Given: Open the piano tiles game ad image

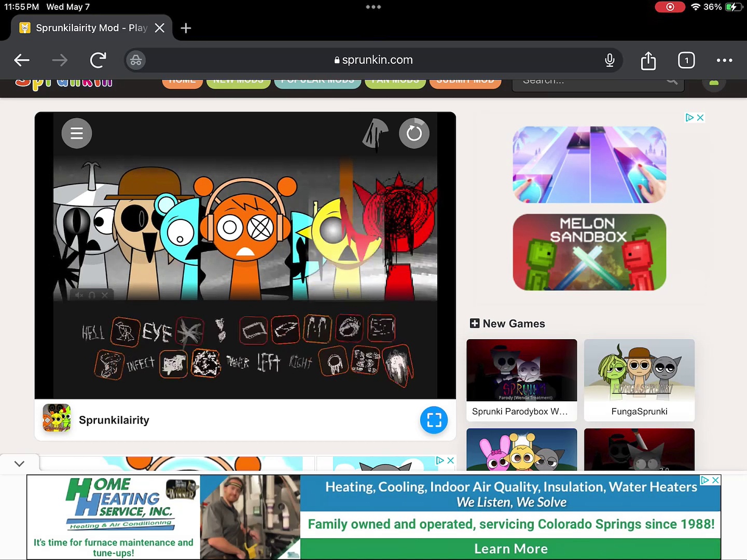Looking at the screenshot, I should (589, 164).
